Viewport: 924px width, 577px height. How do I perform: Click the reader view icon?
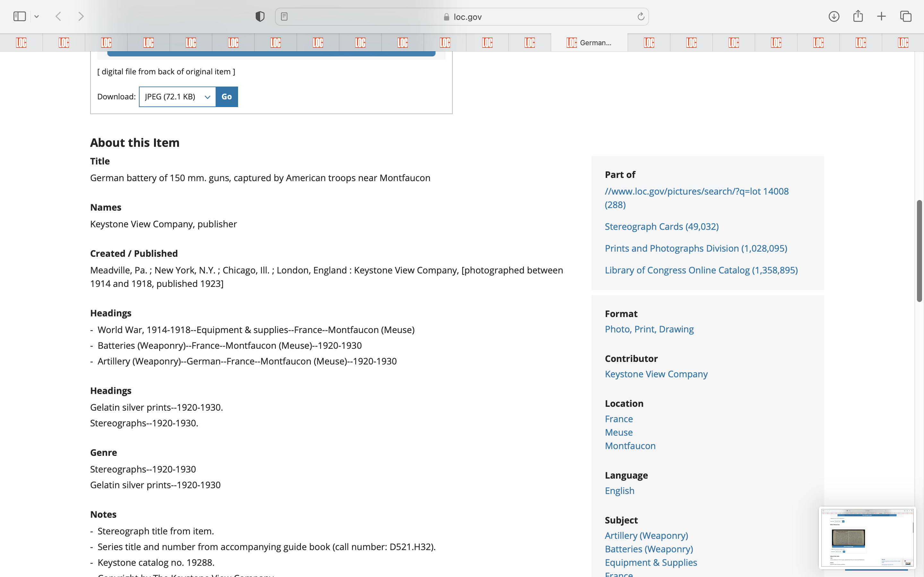click(x=284, y=16)
